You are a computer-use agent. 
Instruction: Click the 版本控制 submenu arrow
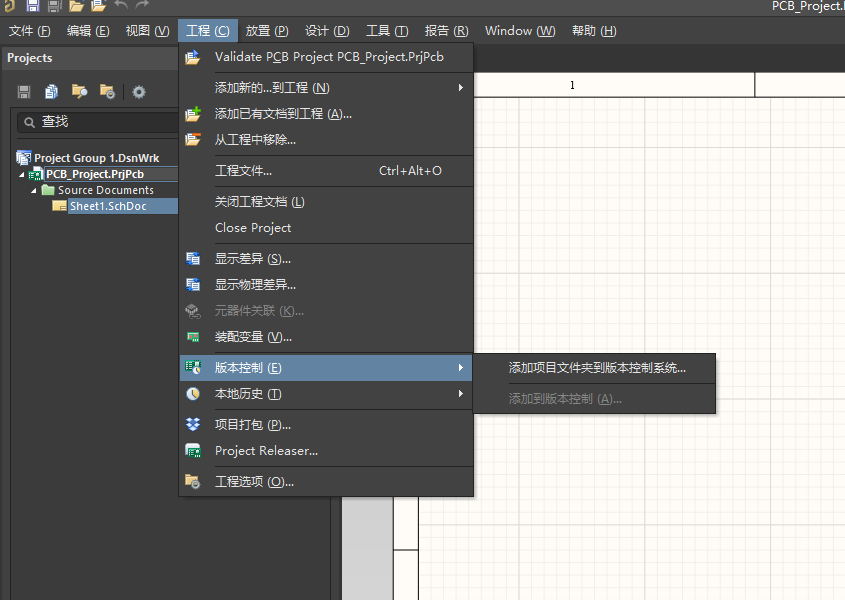tap(461, 368)
